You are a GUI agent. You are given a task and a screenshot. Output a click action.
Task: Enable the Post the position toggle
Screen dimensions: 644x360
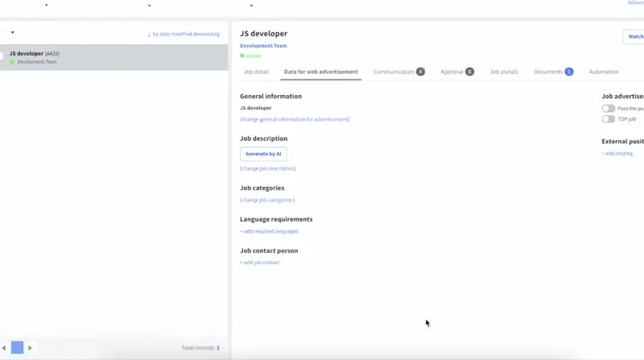click(608, 108)
